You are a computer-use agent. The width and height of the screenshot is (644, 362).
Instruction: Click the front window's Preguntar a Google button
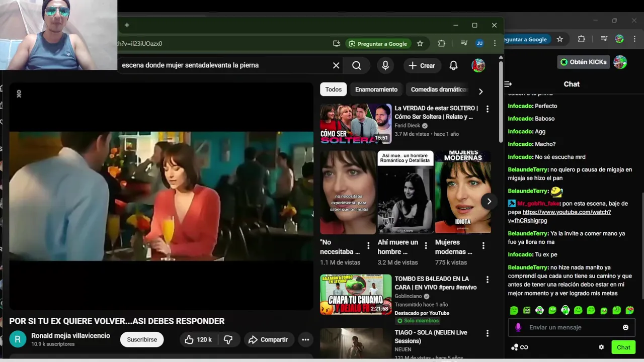click(378, 44)
